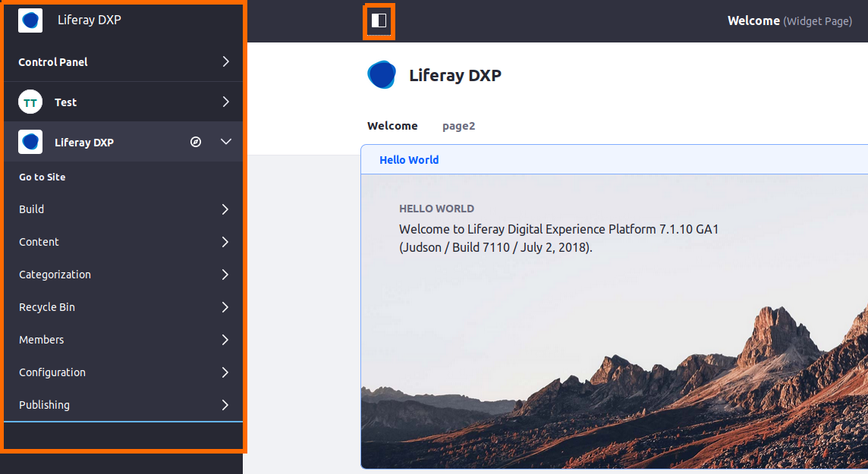The image size is (868, 474).
Task: Open site selector compass icon
Action: (x=196, y=142)
